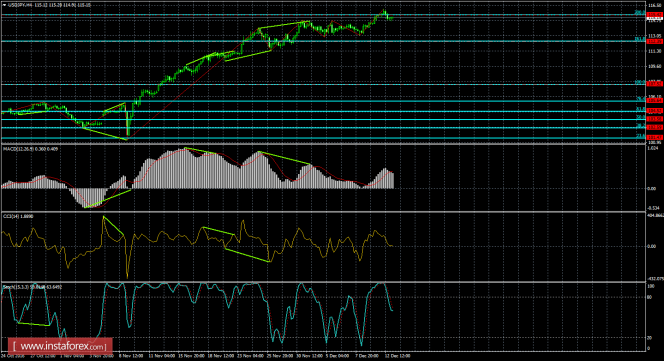
Task: Select the red 112.39 Fibonacci price tag
Action: [655, 41]
